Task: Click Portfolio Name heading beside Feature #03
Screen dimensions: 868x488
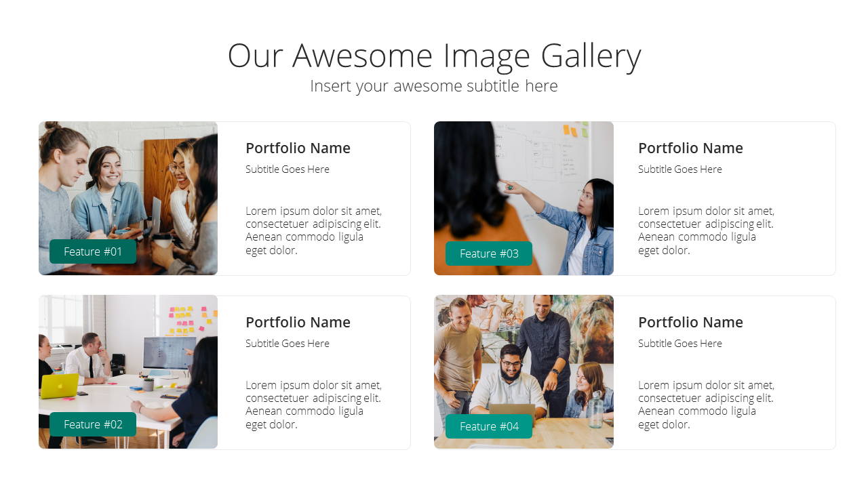Action: [x=690, y=148]
